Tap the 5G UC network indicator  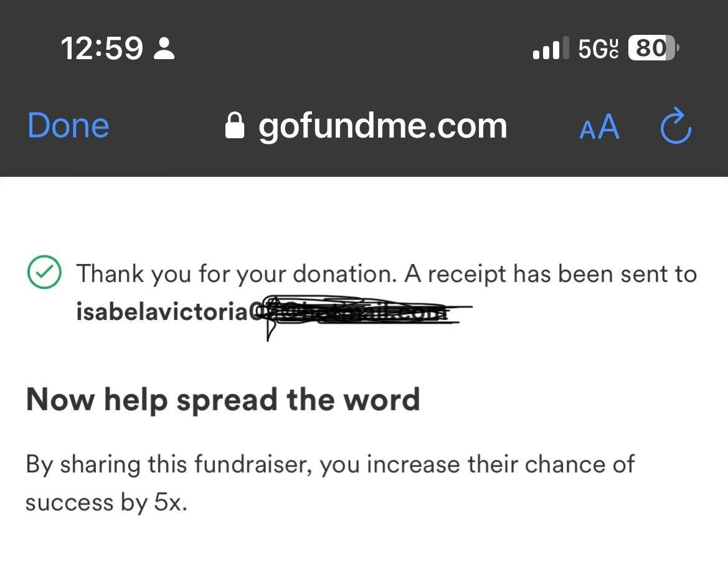pyautogui.click(x=598, y=48)
